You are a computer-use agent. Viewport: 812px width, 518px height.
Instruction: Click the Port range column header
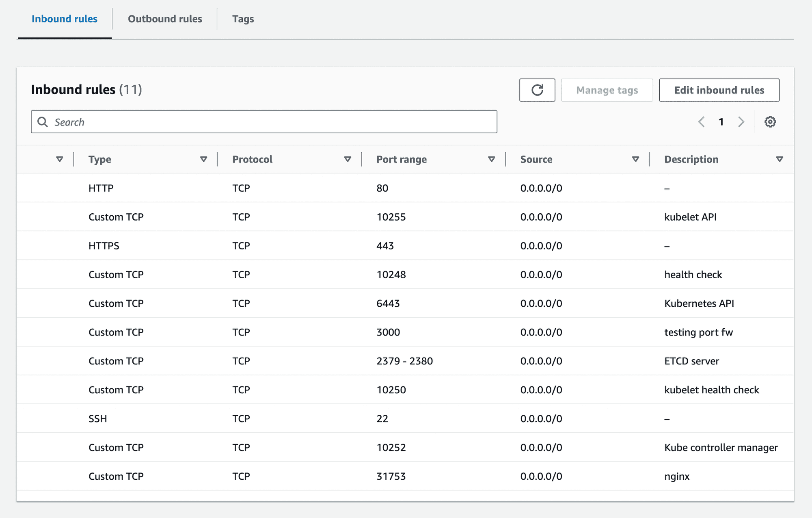[402, 159]
